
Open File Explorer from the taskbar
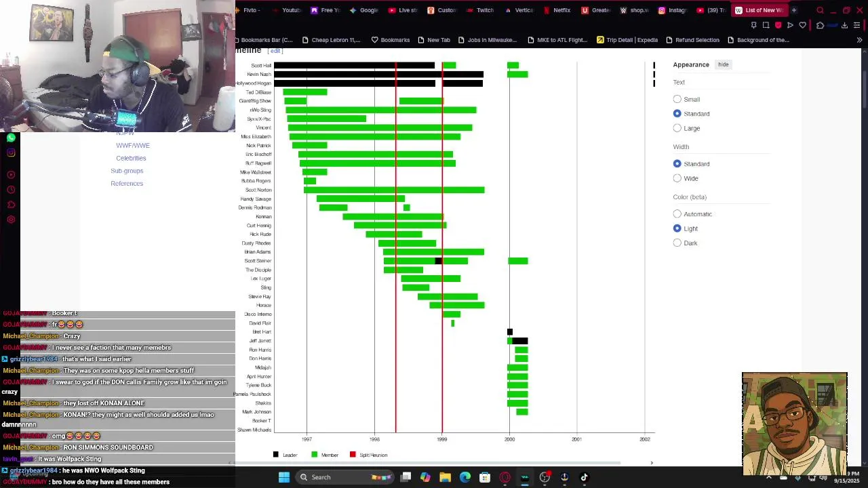click(x=445, y=477)
